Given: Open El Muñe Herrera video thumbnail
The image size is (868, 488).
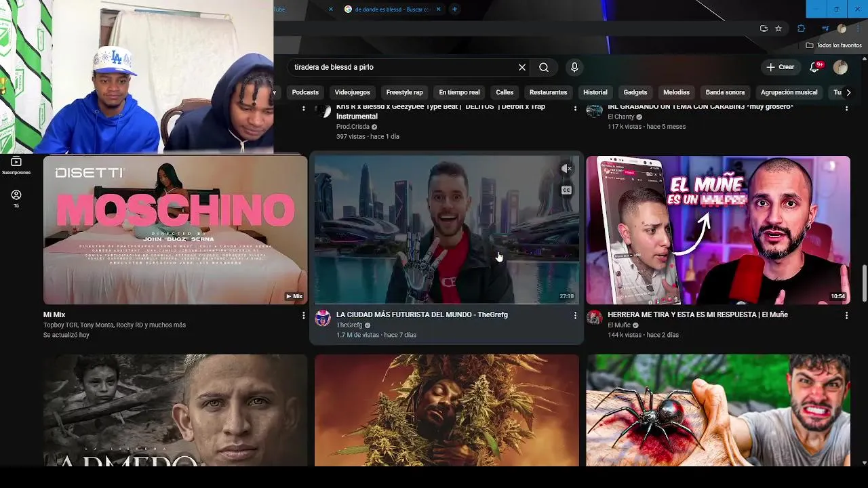Looking at the screenshot, I should (x=718, y=230).
